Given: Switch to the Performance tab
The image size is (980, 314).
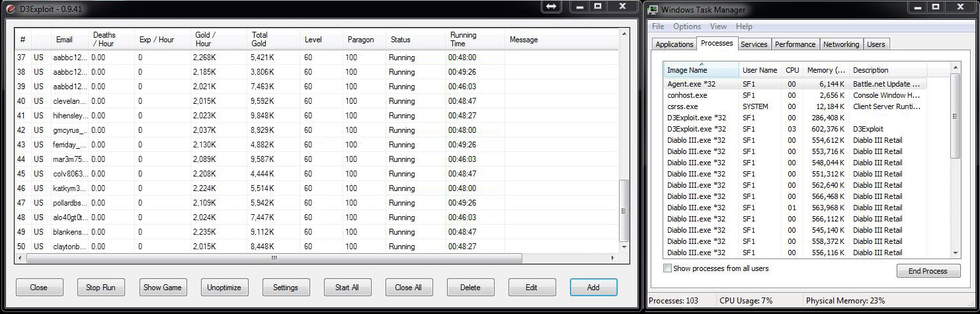Looking at the screenshot, I should coord(795,44).
